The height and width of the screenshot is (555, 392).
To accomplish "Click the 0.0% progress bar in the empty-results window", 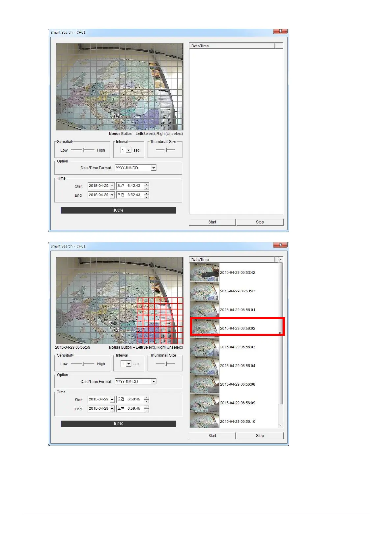I will pyautogui.click(x=118, y=210).
